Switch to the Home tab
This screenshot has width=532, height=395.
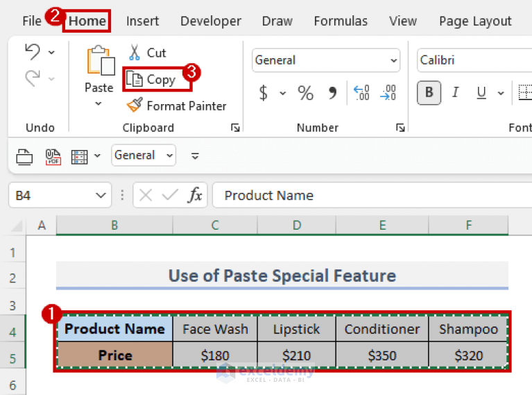tap(87, 21)
